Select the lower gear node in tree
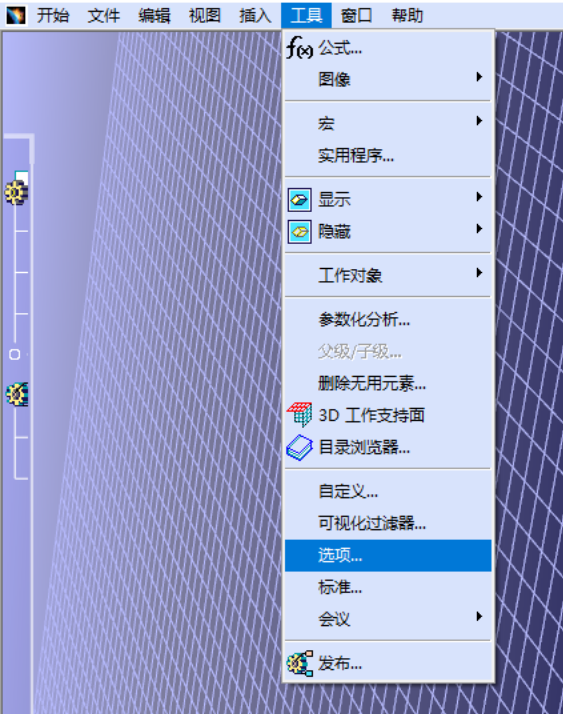This screenshot has height=714, width=563. coord(17,394)
